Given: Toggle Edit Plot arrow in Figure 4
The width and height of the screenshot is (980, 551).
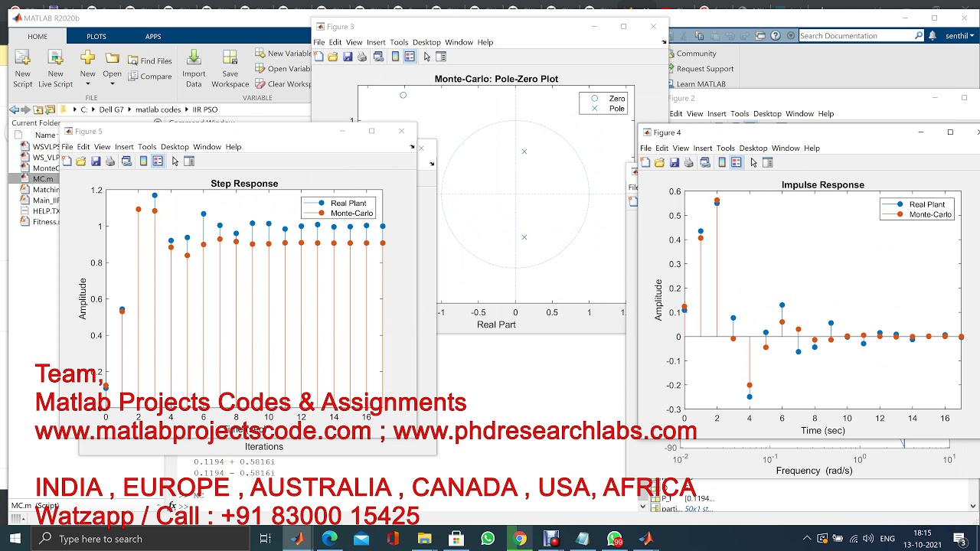Looking at the screenshot, I should 754,163.
